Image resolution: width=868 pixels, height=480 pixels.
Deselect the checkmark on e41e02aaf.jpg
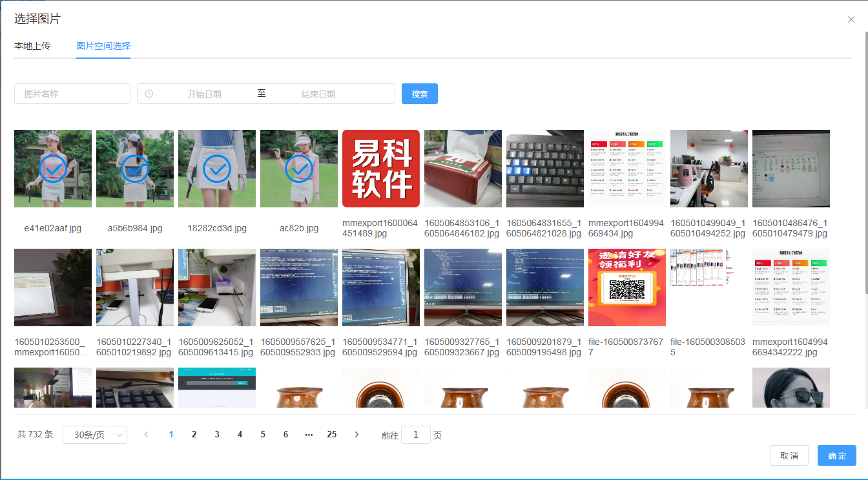[52, 169]
